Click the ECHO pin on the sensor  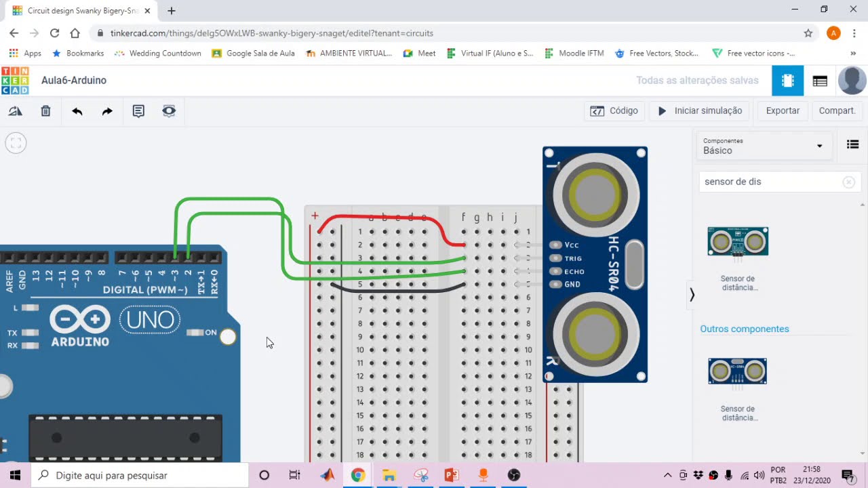pyautogui.click(x=556, y=271)
